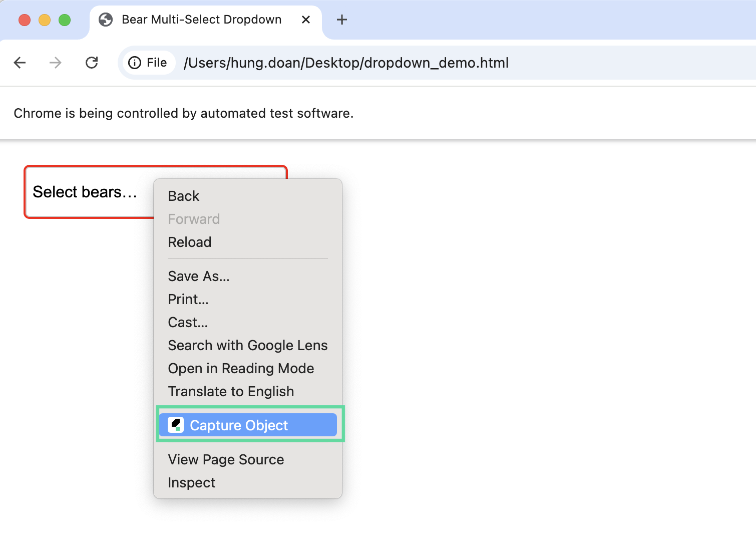Close the Bear Multi-Select Dropdown tab
The height and width of the screenshot is (534, 756).
pos(306,20)
